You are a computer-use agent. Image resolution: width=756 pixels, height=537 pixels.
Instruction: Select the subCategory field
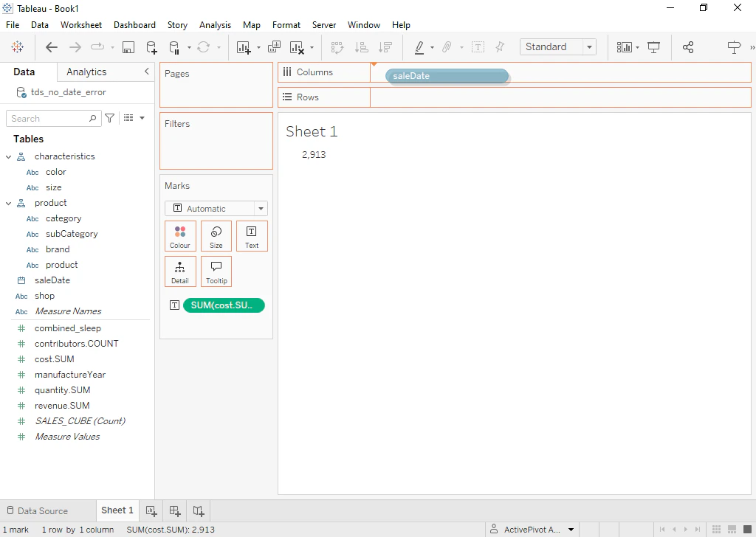(x=72, y=234)
